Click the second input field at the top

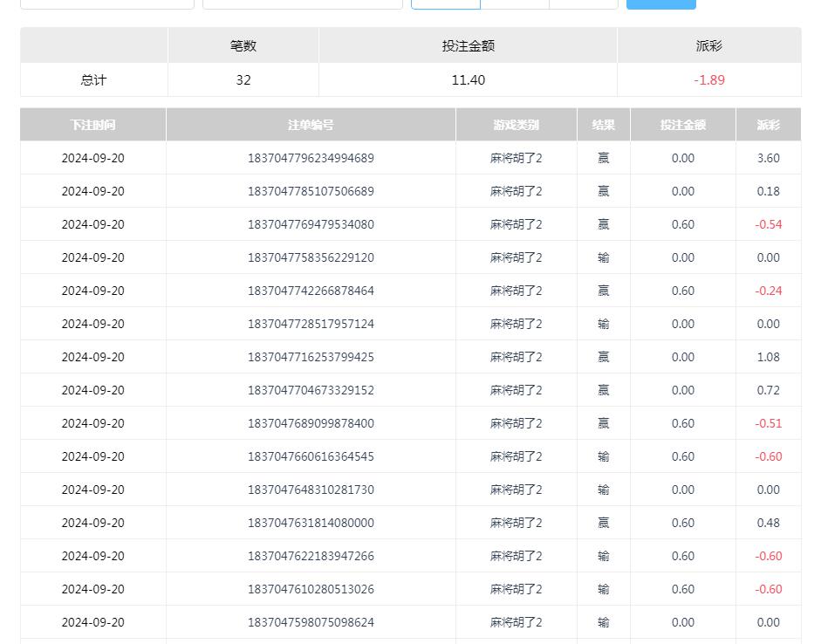pos(302,3)
